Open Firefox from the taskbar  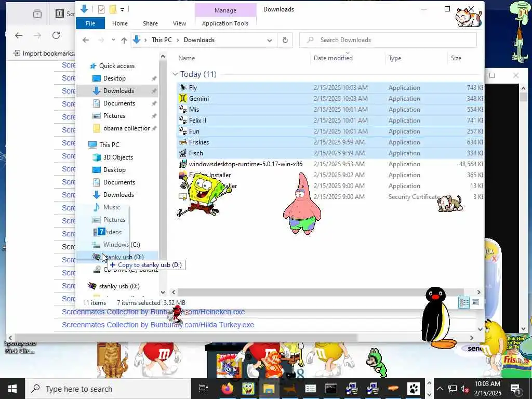coord(228,389)
